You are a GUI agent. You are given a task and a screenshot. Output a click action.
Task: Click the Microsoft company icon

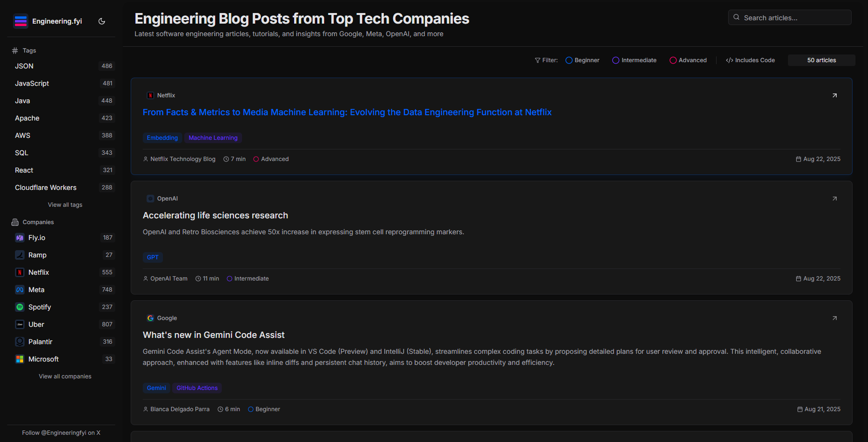20,359
